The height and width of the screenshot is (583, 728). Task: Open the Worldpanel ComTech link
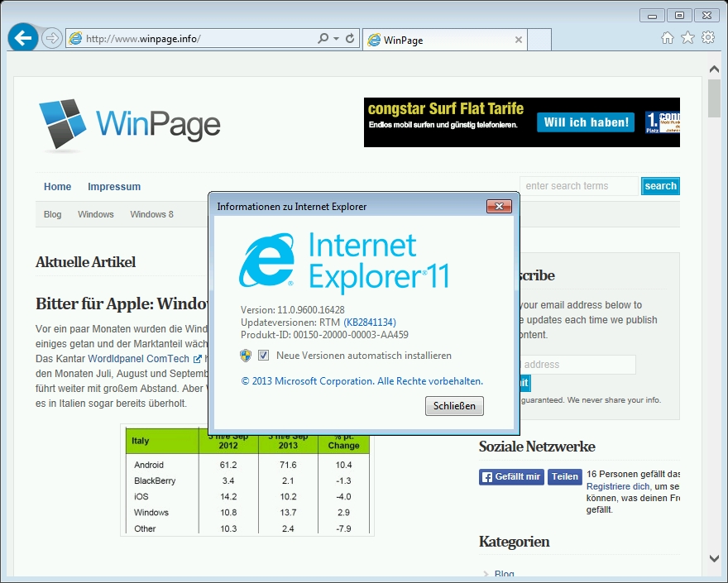[138, 359]
